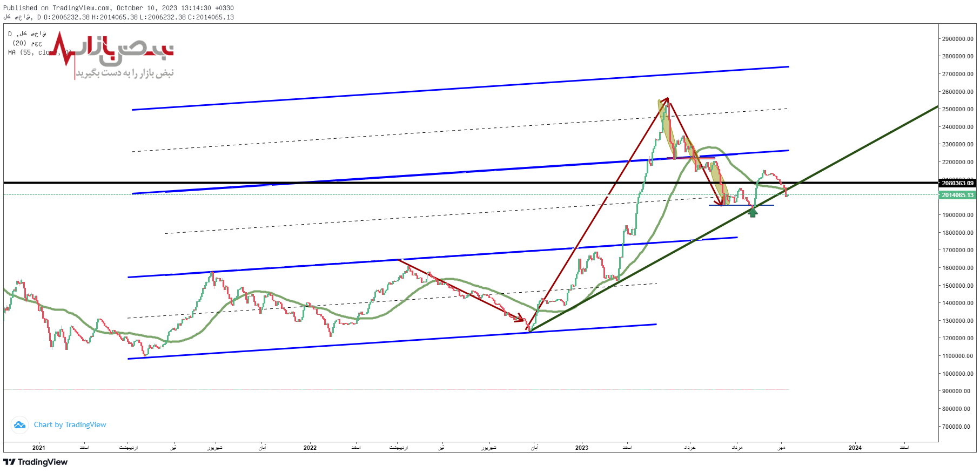Click the 1100000.00 price axis label
Screen dimensions: 980x472
[958, 356]
